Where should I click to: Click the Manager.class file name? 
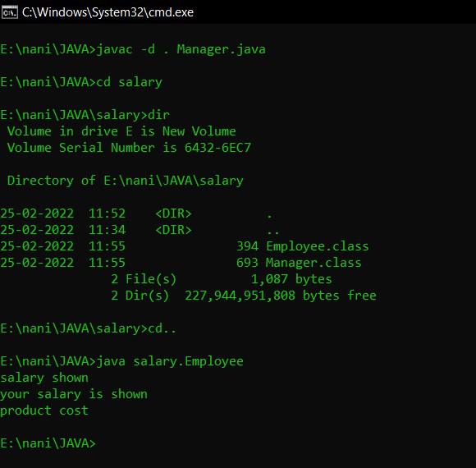coord(314,263)
